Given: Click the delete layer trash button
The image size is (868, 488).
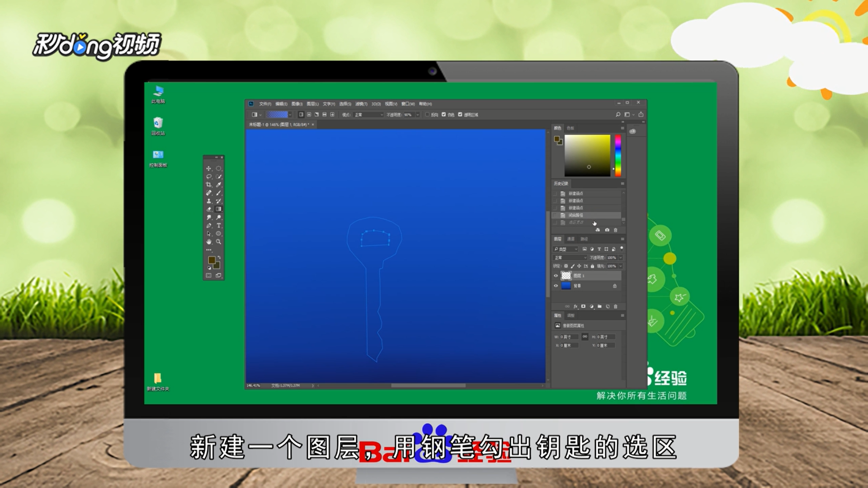Looking at the screenshot, I should click(x=615, y=306).
